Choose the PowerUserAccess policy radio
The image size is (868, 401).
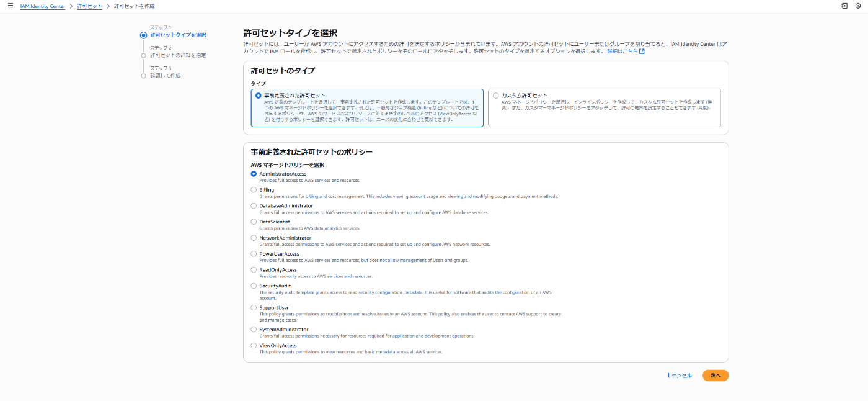(x=254, y=254)
